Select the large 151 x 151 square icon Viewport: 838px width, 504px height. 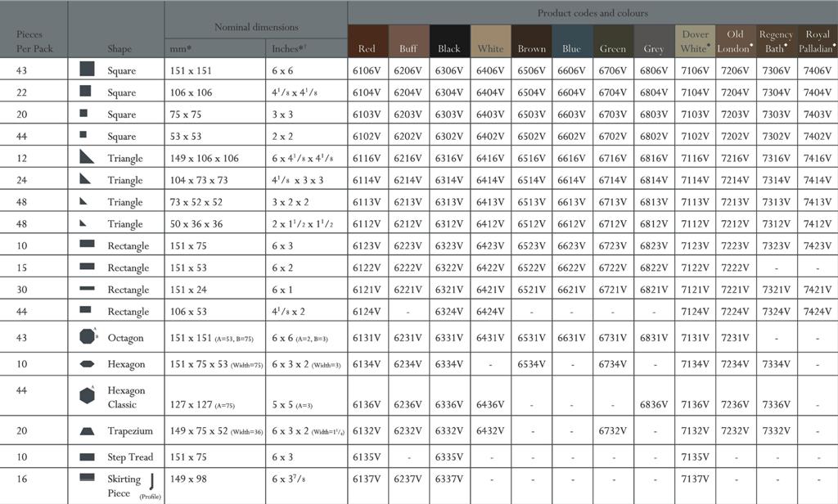(87, 70)
